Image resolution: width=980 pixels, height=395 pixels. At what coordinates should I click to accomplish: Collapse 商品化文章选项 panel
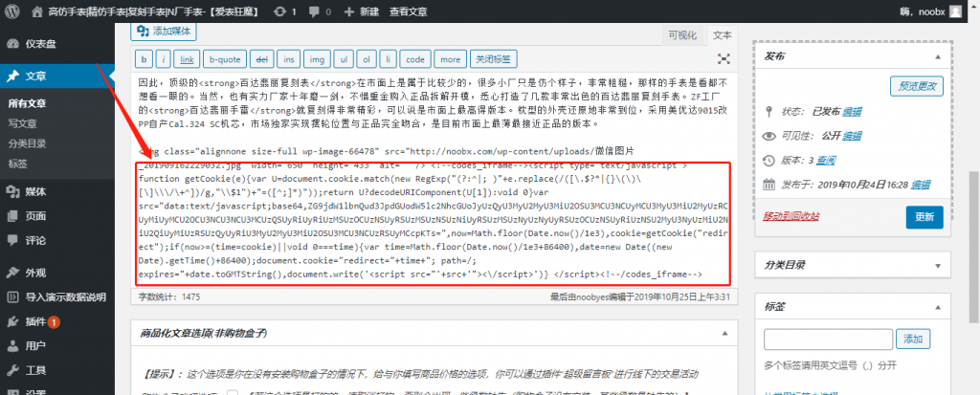[x=724, y=333]
